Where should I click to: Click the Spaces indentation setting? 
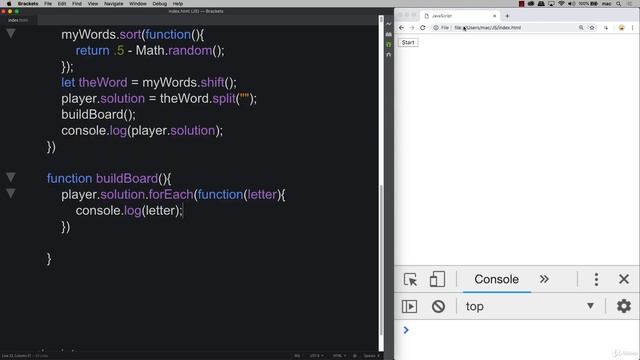tap(370, 356)
